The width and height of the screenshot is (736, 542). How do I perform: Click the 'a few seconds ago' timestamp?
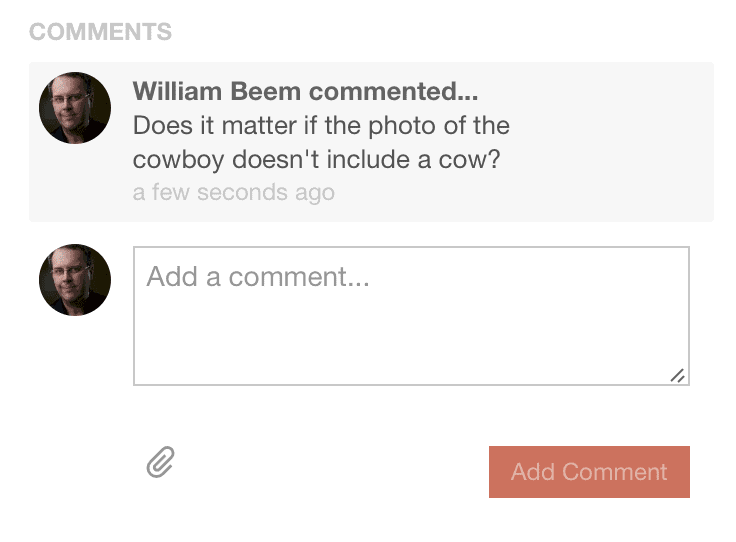[234, 192]
